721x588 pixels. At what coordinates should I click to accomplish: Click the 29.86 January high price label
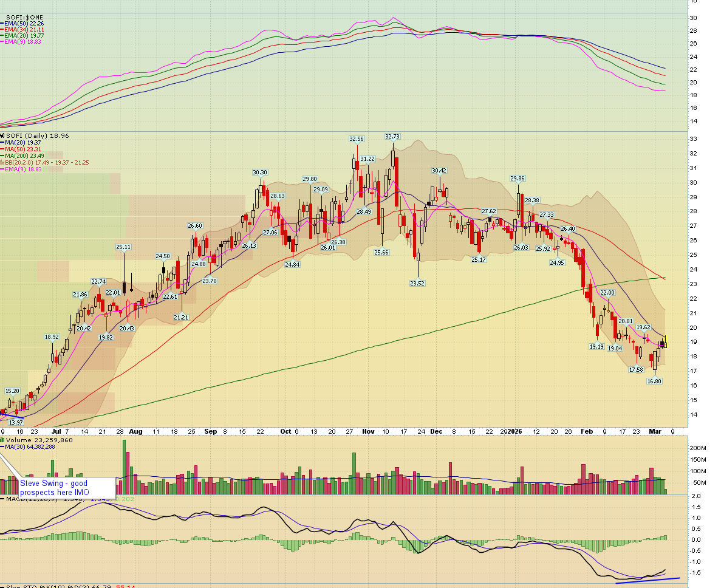[x=517, y=179]
